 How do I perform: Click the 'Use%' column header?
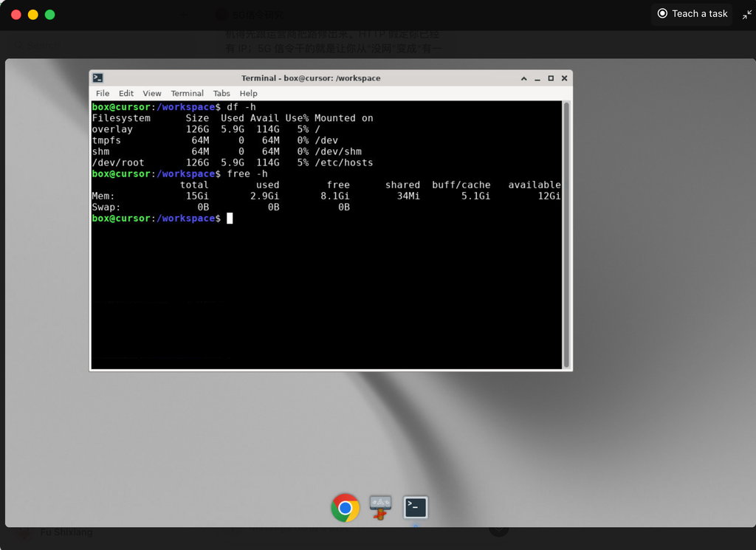click(297, 118)
